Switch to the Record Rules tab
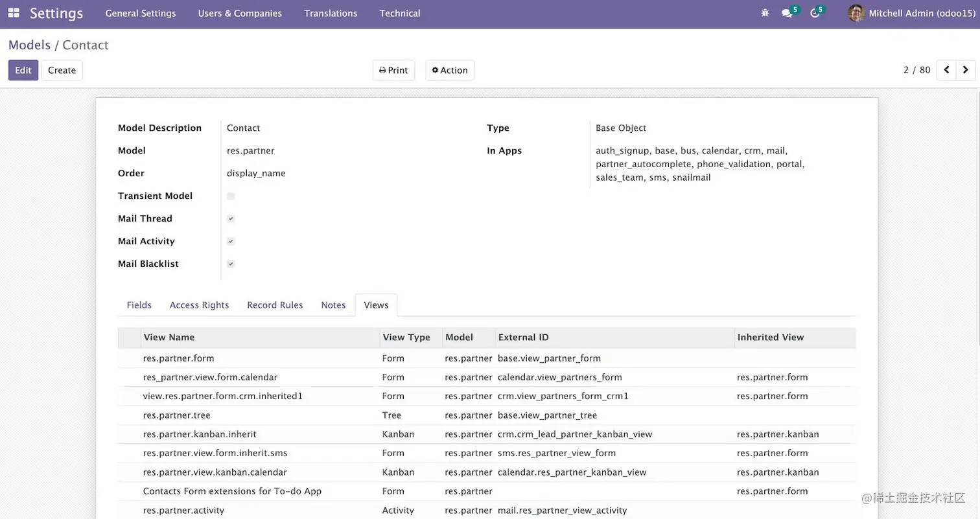Viewport: 980px width, 519px height. (275, 305)
